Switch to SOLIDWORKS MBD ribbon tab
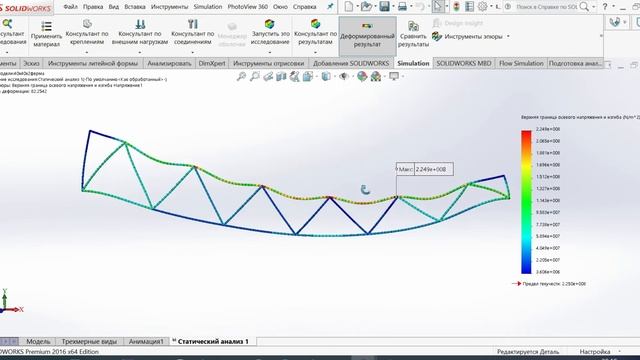Screen dimensions: 640x360 point(464,63)
